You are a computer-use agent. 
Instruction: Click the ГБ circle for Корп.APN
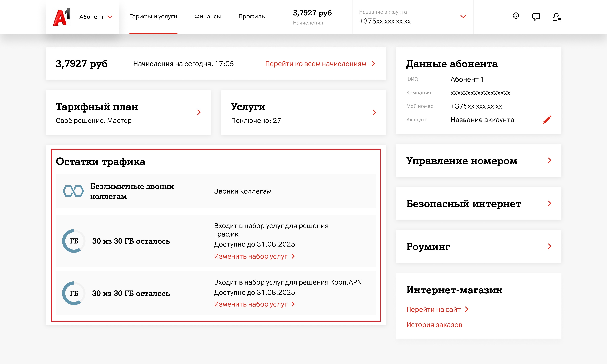point(74,293)
